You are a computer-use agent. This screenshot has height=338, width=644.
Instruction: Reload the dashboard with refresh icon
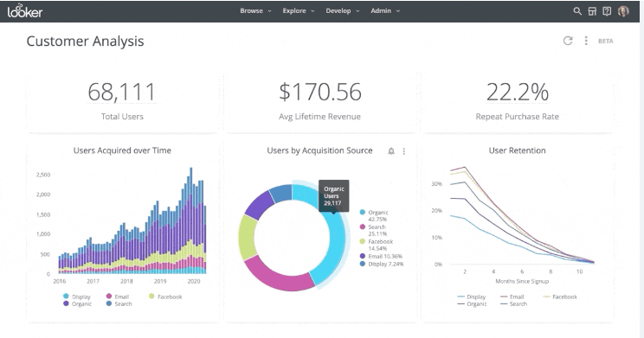point(568,41)
